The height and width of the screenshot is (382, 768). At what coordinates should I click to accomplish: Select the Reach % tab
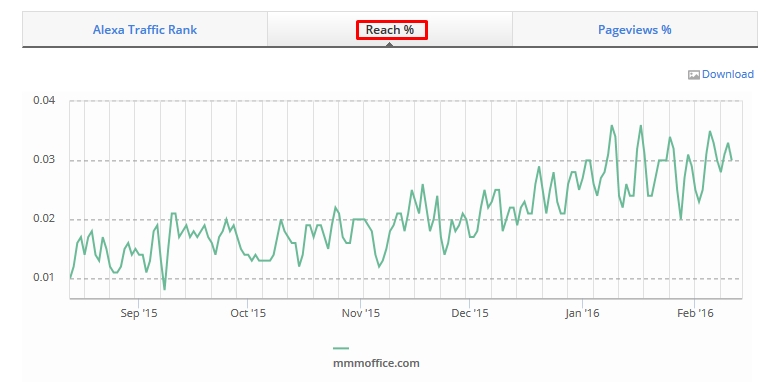390,29
